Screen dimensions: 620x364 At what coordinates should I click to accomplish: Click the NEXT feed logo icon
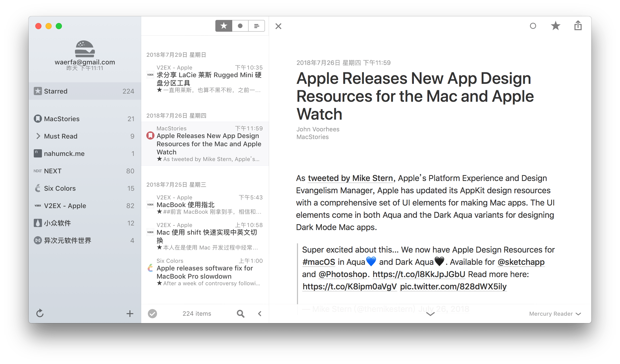[38, 171]
